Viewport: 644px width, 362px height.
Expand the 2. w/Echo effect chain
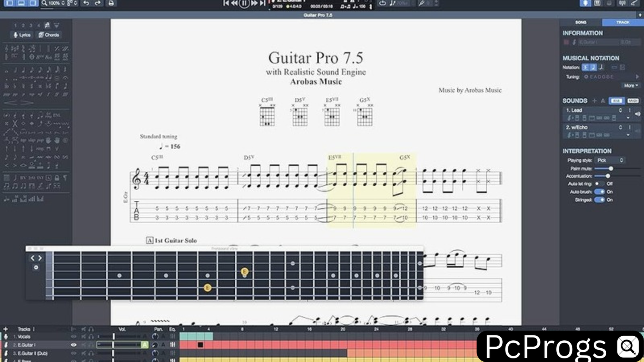pos(628,135)
